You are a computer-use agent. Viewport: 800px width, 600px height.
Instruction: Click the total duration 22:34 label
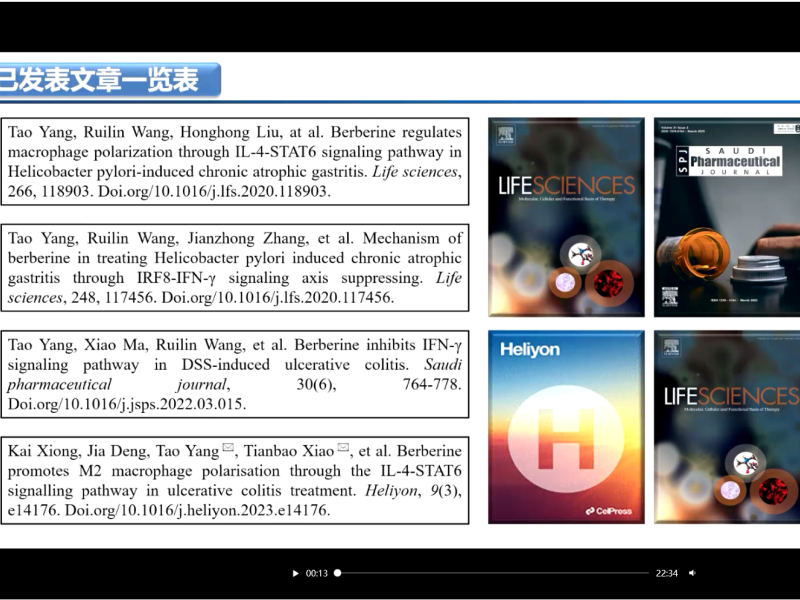coord(667,573)
